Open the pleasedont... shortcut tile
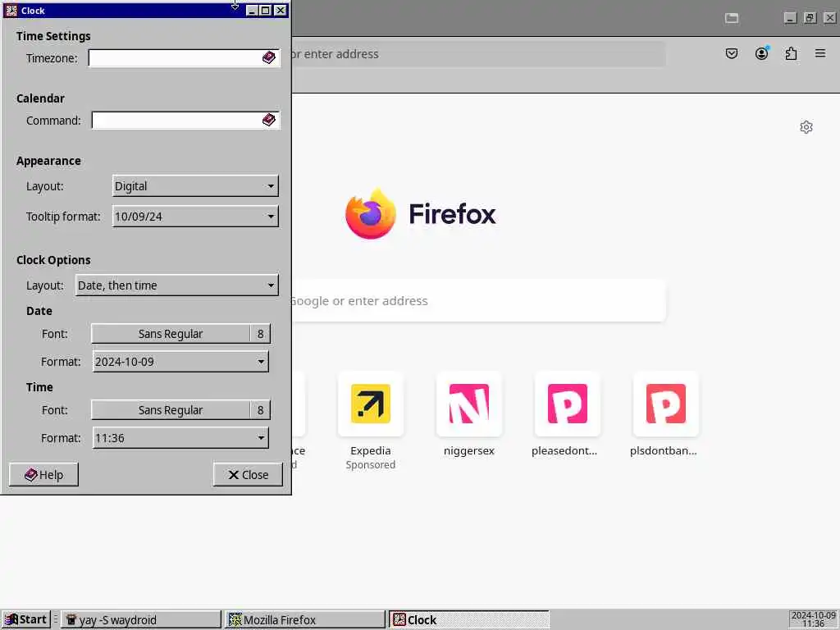The height and width of the screenshot is (630, 840). [568, 404]
